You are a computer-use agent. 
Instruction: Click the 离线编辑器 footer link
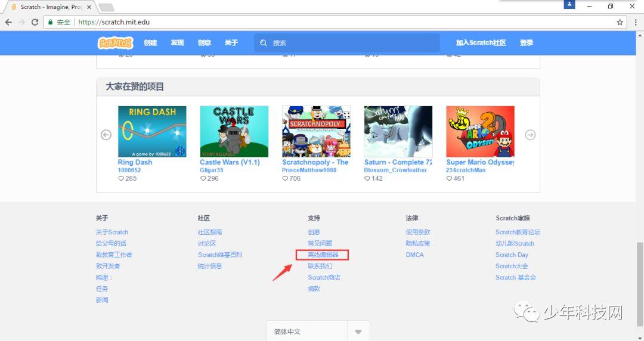pyautogui.click(x=323, y=255)
